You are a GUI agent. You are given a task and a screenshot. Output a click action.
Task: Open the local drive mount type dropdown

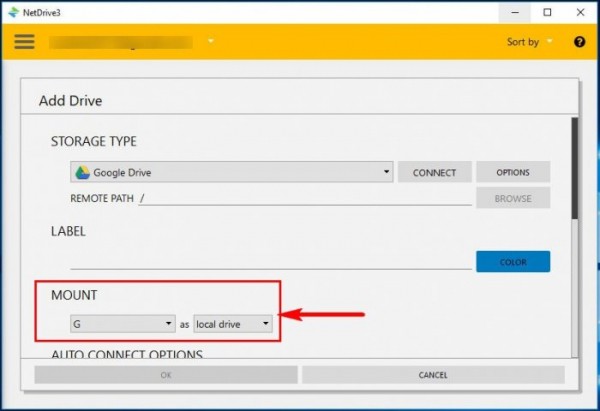[233, 324]
